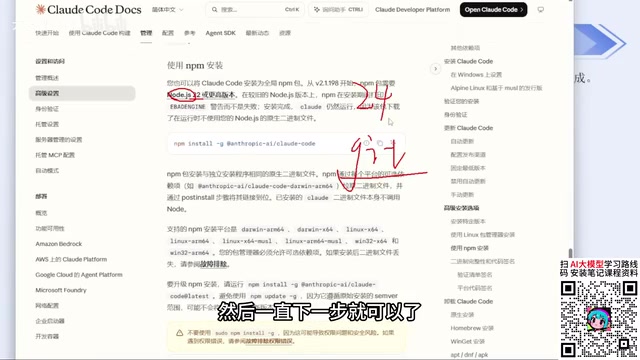Image resolution: width=640 pixels, height=360 pixels.
Task: Jump to 自动更新 in contents
Action: 462,142
